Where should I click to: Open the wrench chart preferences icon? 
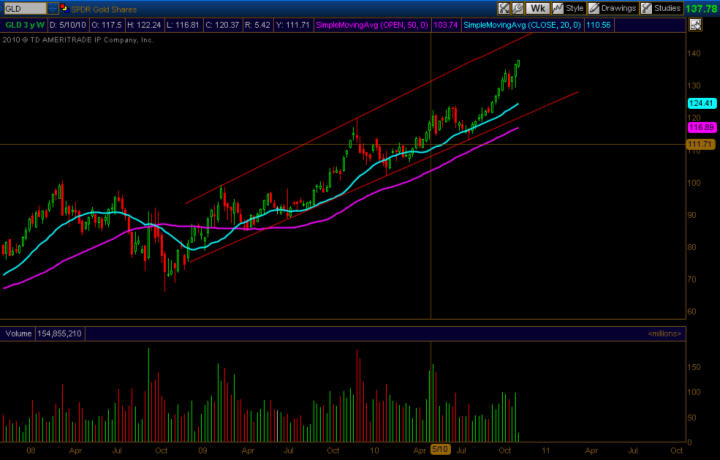(x=518, y=8)
